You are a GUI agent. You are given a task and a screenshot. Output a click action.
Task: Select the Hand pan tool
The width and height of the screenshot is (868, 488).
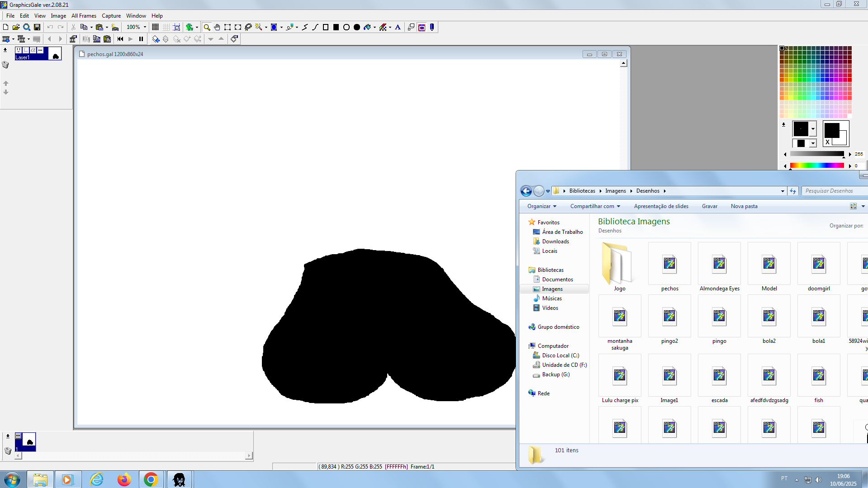[x=217, y=27]
